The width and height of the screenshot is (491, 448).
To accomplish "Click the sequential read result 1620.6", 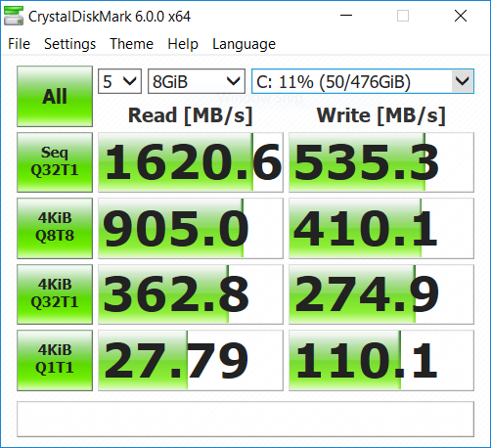I will 191,162.
